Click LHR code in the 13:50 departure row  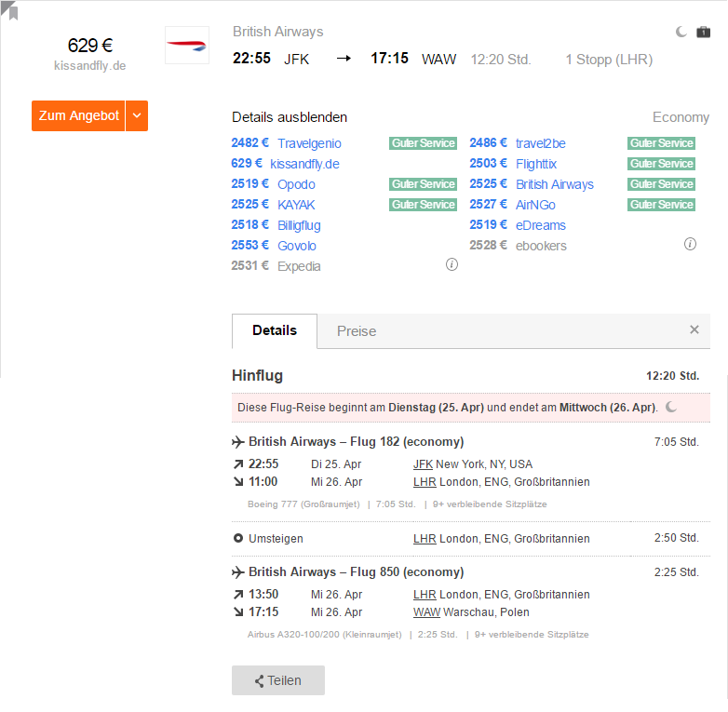pyautogui.click(x=425, y=595)
